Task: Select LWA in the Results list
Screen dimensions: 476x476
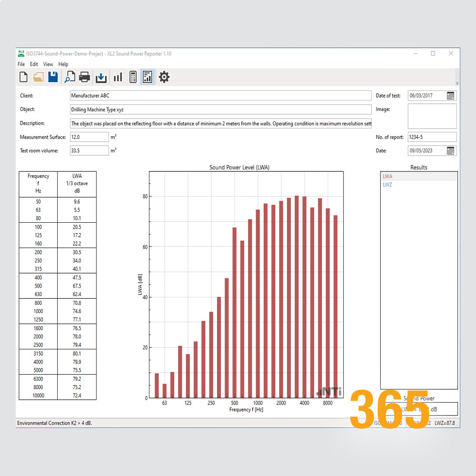Action: [387, 176]
